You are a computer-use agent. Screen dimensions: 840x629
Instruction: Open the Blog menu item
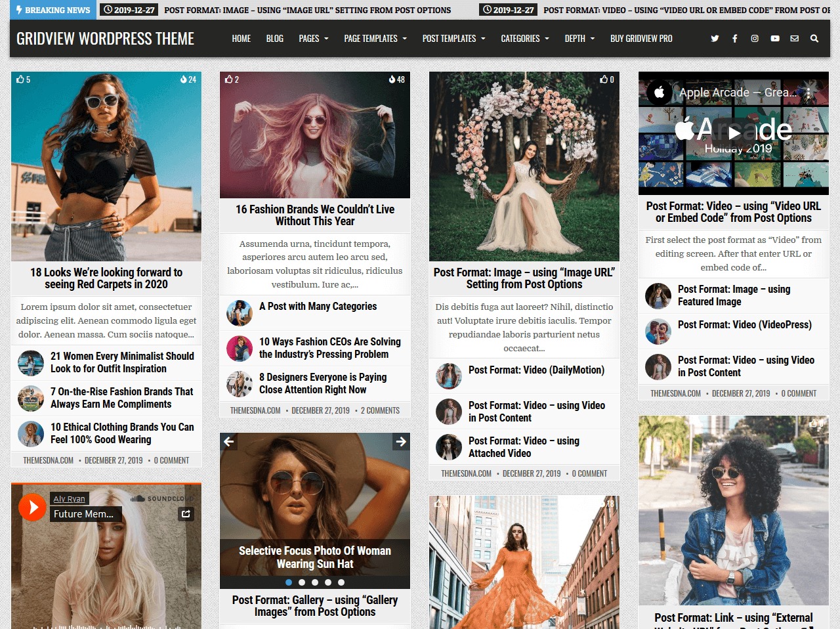(x=275, y=39)
